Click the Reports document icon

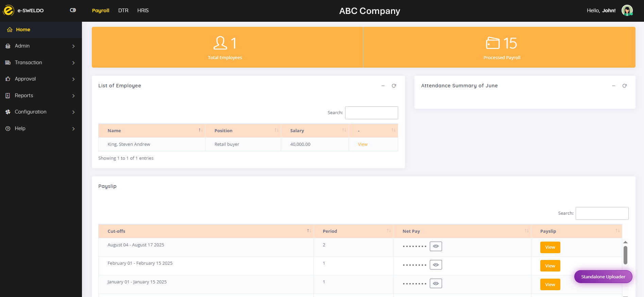(8, 95)
